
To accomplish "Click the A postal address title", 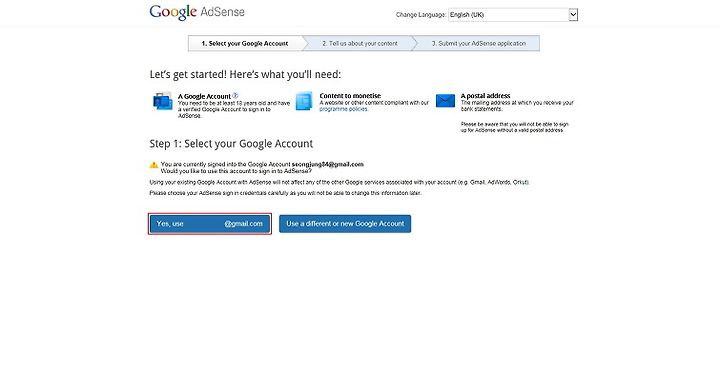I will pyautogui.click(x=485, y=95).
